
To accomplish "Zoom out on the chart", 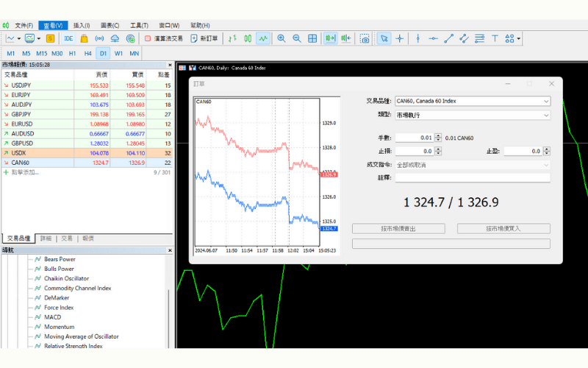I will point(297,38).
